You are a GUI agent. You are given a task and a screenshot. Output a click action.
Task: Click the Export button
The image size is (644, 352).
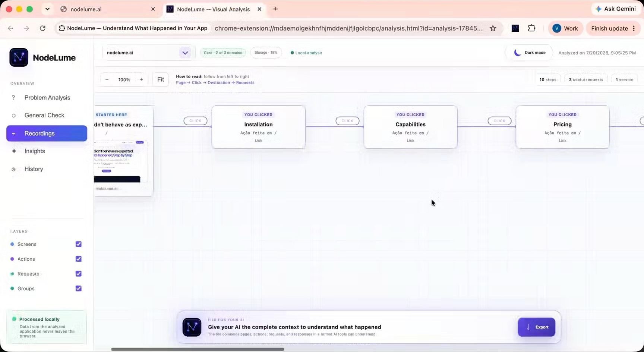[x=537, y=327]
